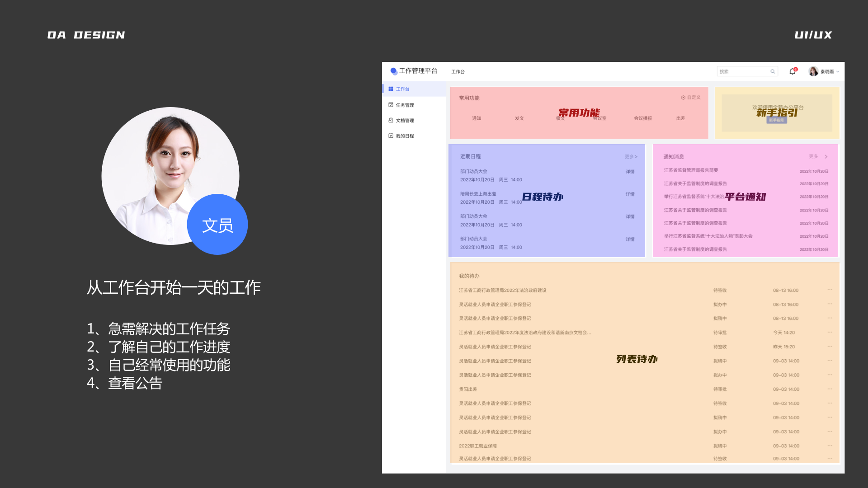Open 任务管理 in the sidebar

tap(405, 105)
